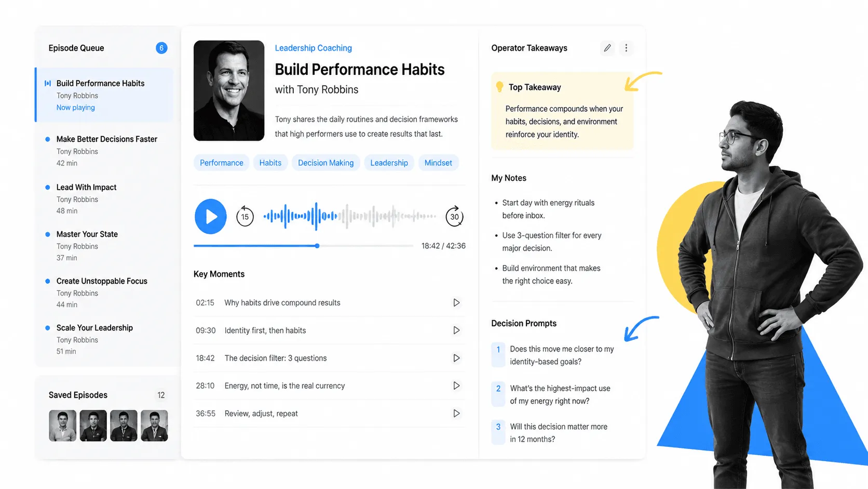
Task: Click 'Energy, not time, is the real currency'
Action: (284, 386)
